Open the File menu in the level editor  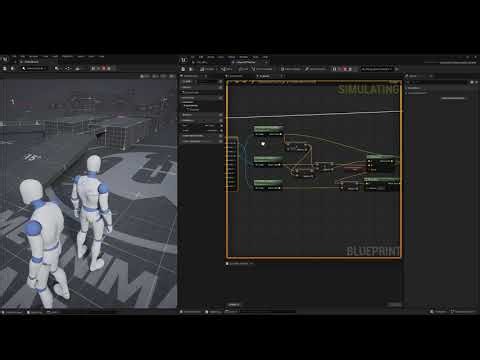pos(14,57)
